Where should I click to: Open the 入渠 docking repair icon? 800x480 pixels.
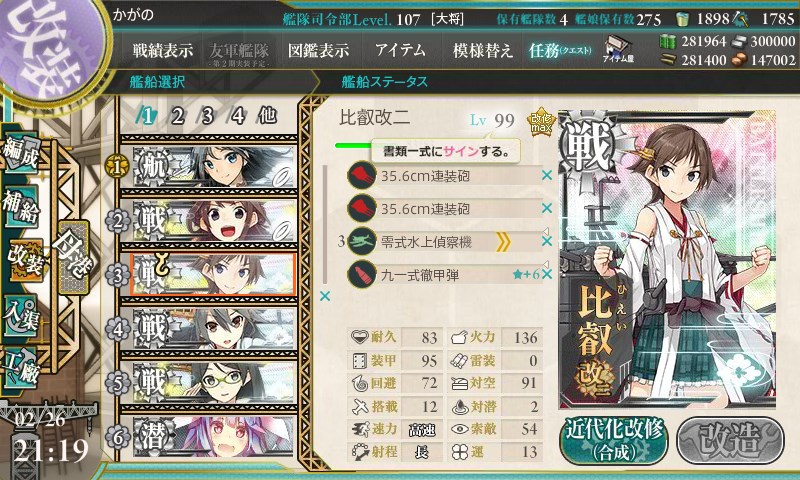click(20, 316)
